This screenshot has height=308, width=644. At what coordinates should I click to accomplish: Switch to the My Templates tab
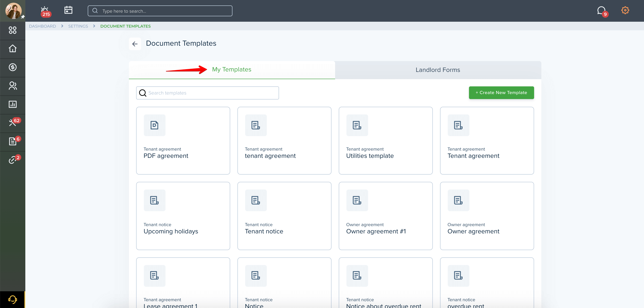tap(232, 70)
